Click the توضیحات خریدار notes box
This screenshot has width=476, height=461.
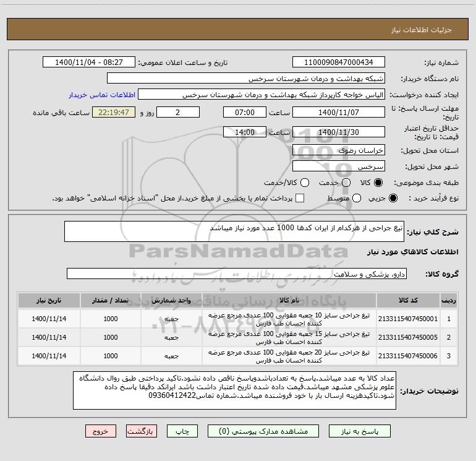click(x=234, y=390)
